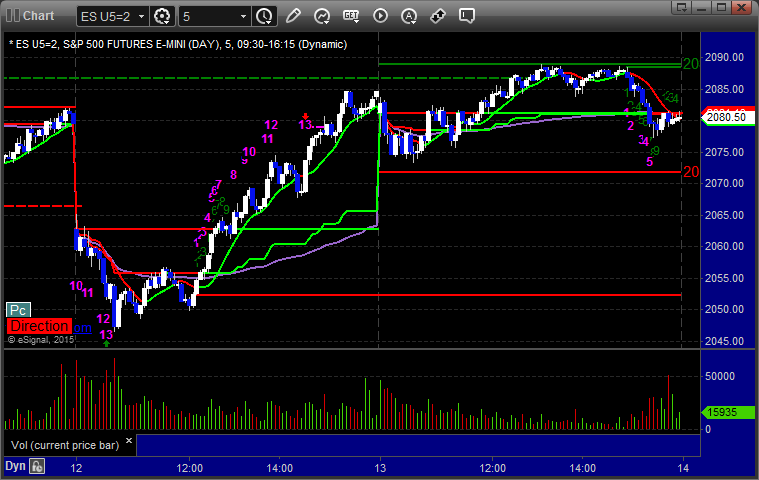The width and height of the screenshot is (759, 480).
Task: Click the 2045.00 price axis label
Action: [x=724, y=341]
